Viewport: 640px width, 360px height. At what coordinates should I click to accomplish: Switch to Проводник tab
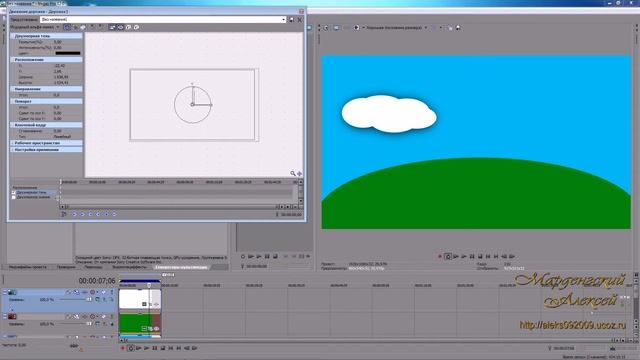coord(66,267)
